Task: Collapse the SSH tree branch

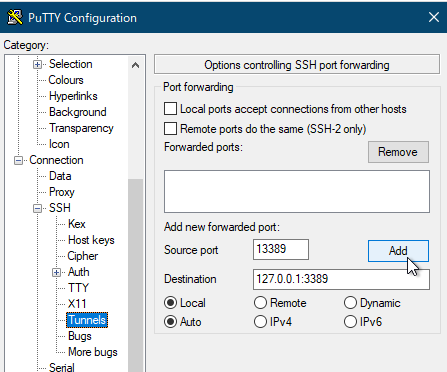Action: 37,209
